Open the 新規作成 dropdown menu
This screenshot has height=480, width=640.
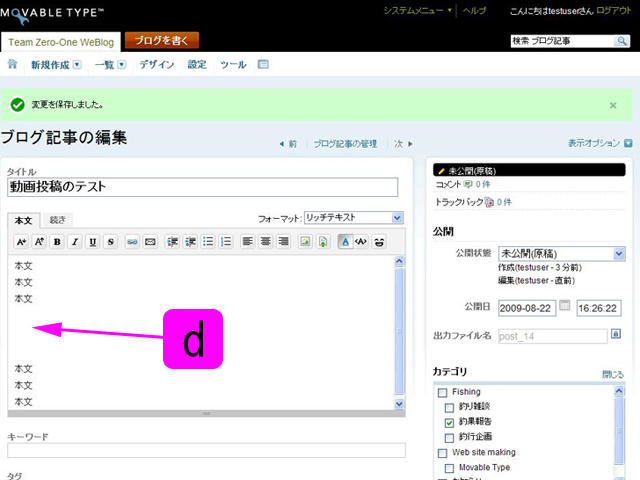coord(56,65)
